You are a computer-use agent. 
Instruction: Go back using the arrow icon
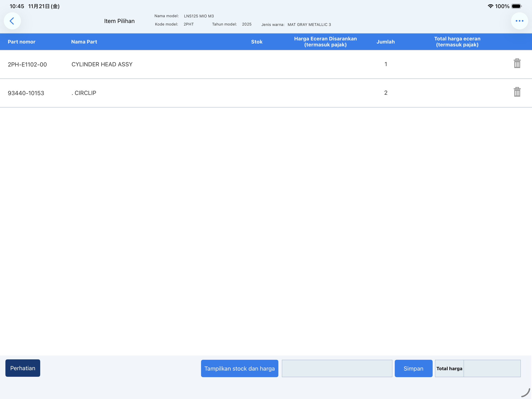coord(12,21)
